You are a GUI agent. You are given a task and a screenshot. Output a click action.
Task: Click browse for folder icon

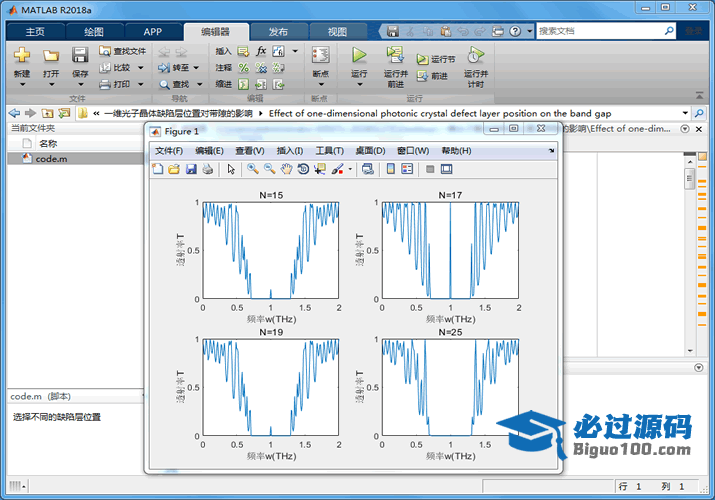pos(64,113)
